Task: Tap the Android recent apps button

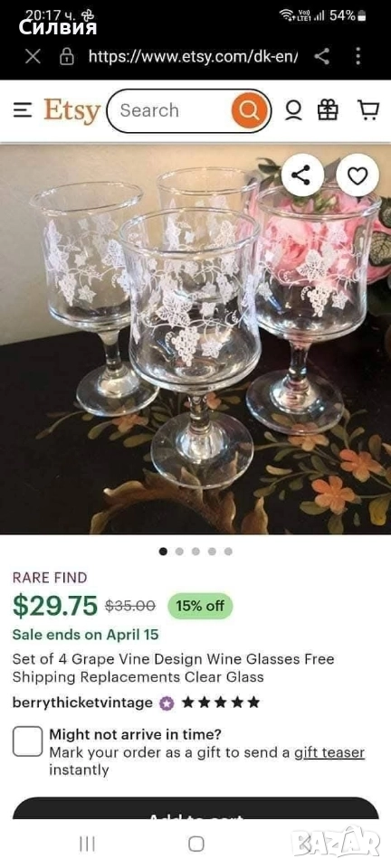Action: click(x=87, y=844)
